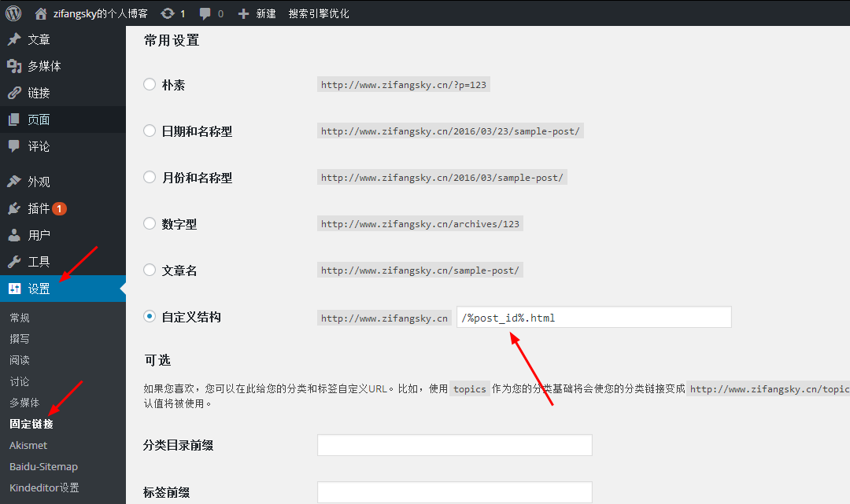Select the 数字型 permalink radio

coord(149,223)
